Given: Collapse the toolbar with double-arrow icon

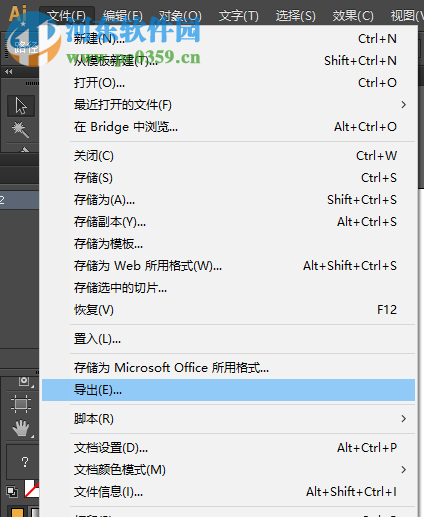Looking at the screenshot, I should (x=9, y=71).
